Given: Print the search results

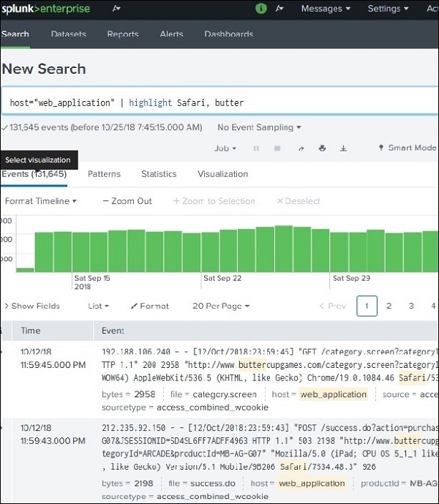Looking at the screenshot, I should [x=322, y=148].
